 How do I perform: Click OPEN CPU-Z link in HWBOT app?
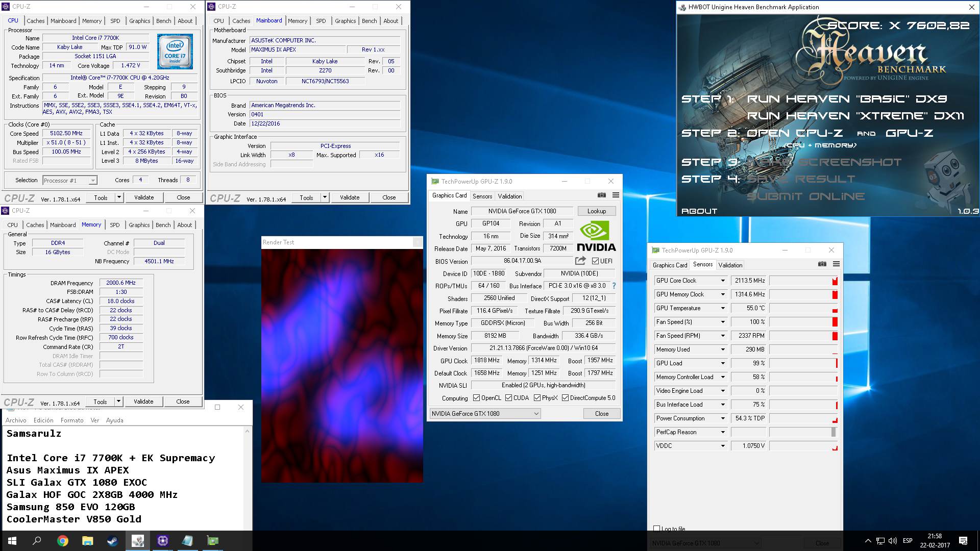pyautogui.click(x=795, y=133)
